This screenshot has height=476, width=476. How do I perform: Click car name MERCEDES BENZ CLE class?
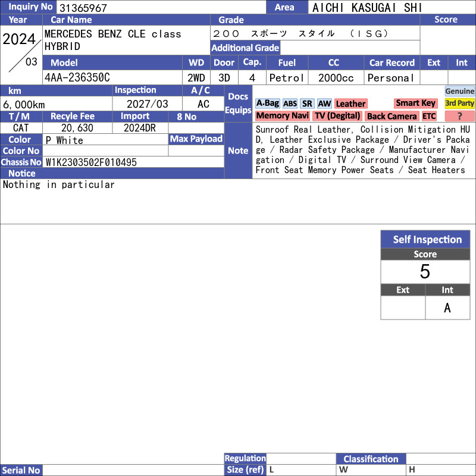112,34
